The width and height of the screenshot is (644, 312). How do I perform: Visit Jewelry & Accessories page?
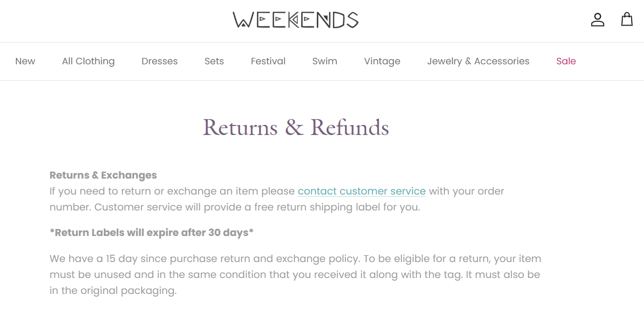coord(478,61)
